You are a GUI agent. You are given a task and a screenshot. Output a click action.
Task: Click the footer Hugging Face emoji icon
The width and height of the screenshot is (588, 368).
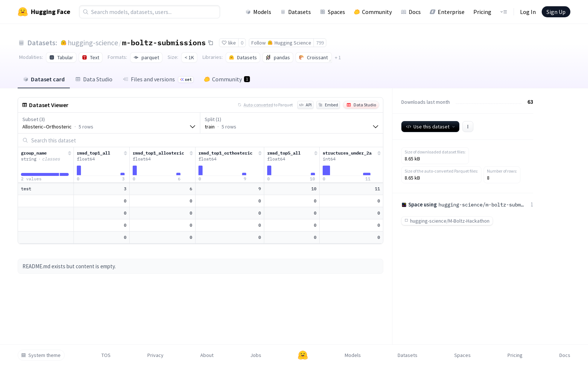(303, 355)
